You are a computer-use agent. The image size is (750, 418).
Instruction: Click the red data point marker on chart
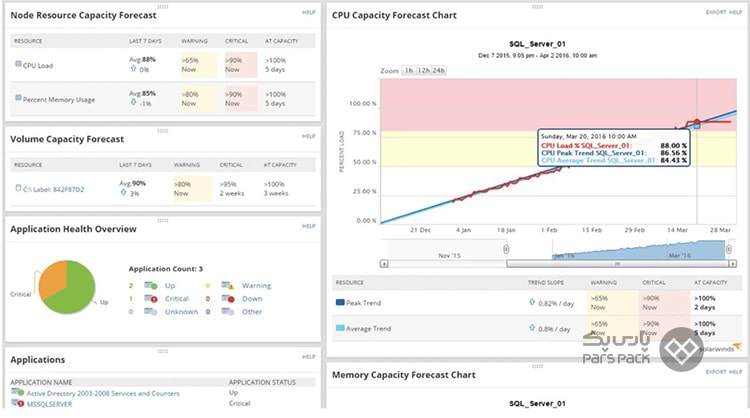click(x=697, y=122)
